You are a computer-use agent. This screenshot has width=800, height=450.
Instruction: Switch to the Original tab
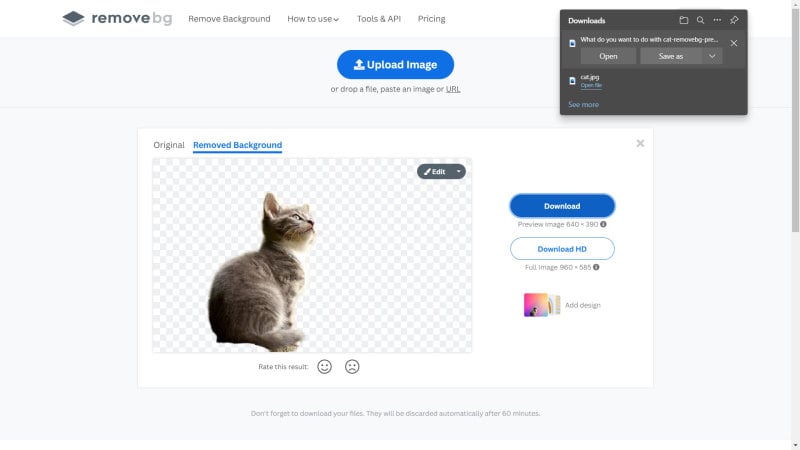coord(169,145)
